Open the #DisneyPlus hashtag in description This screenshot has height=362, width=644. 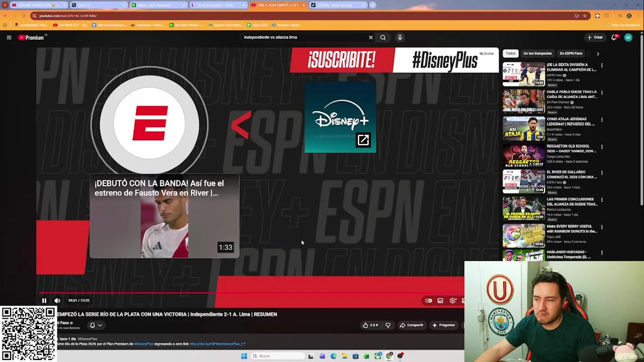pyautogui.click(x=143, y=344)
